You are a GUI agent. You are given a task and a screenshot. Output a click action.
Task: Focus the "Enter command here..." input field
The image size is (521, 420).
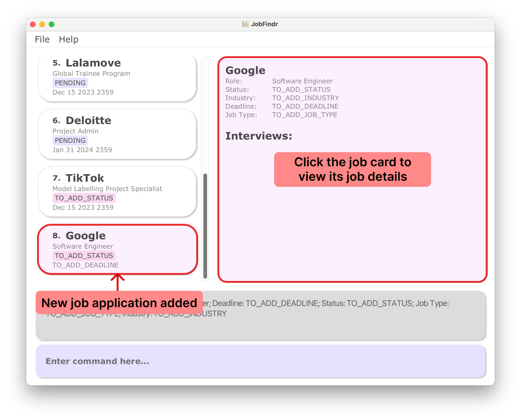pyautogui.click(x=260, y=361)
